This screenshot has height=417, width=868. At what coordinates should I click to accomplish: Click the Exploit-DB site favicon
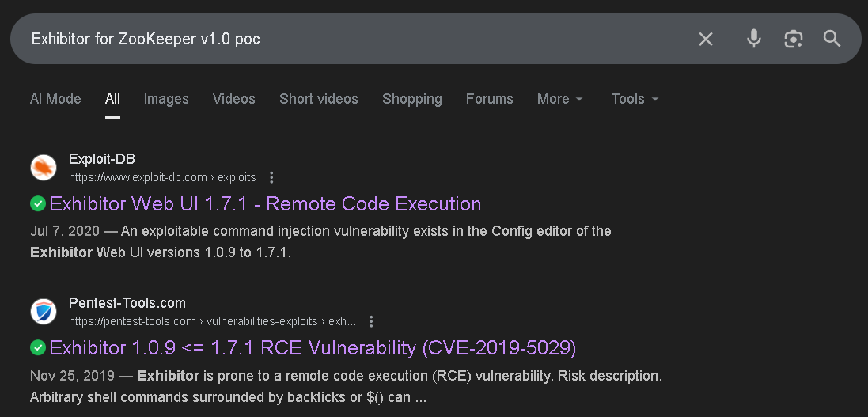(x=44, y=168)
